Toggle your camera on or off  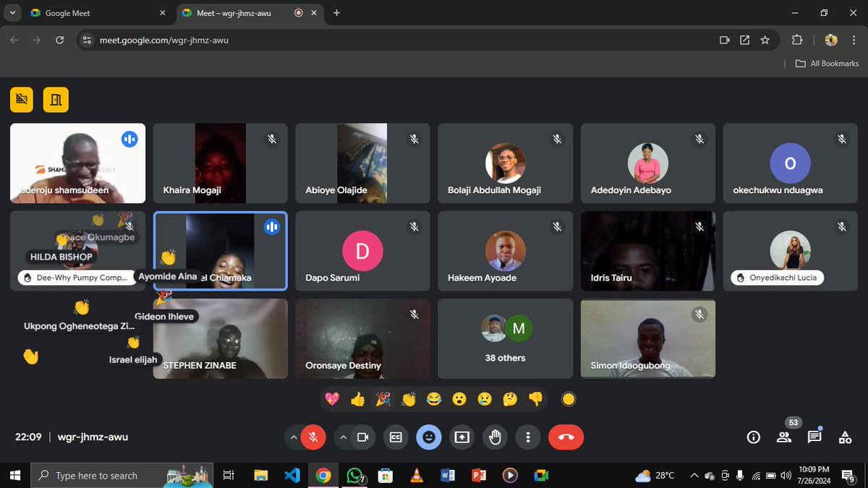pyautogui.click(x=362, y=437)
